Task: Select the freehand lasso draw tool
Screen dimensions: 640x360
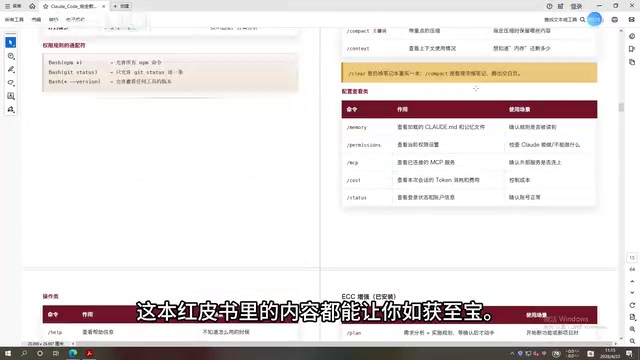Action: click(11, 82)
